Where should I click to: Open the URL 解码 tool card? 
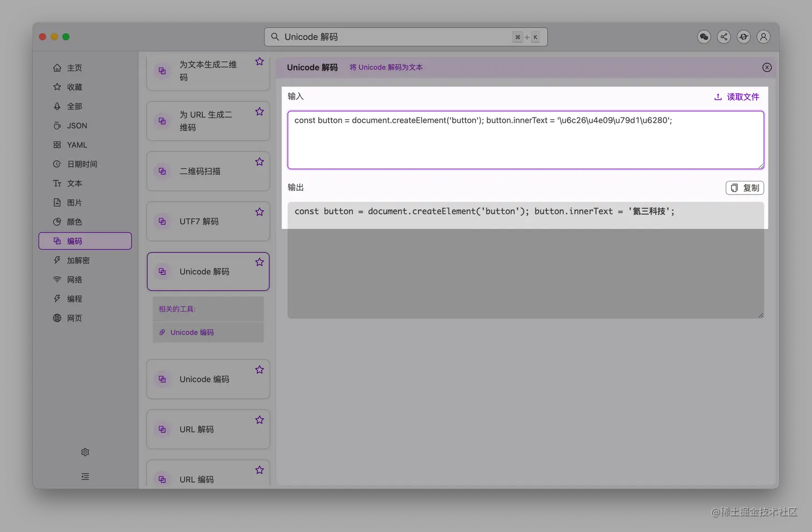[208, 429]
